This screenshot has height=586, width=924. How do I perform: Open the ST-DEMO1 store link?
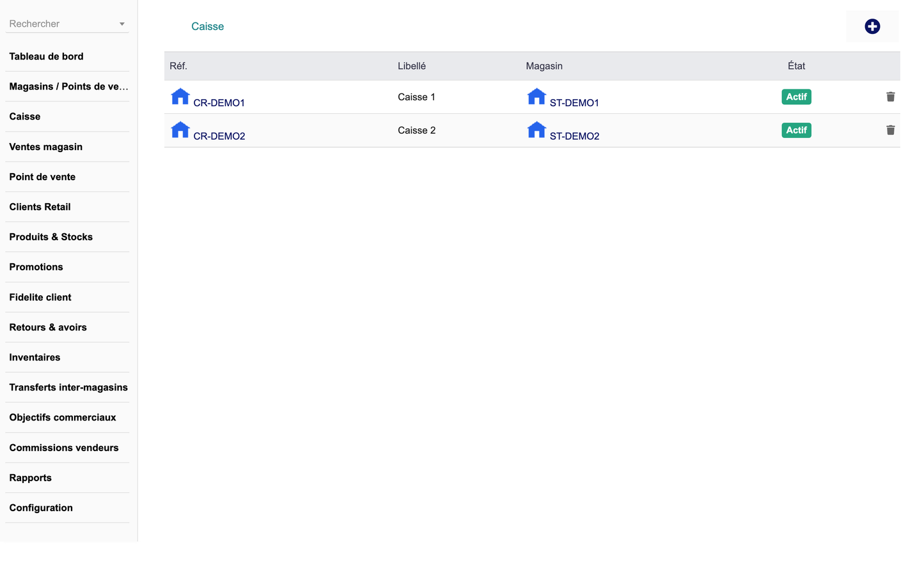574,102
